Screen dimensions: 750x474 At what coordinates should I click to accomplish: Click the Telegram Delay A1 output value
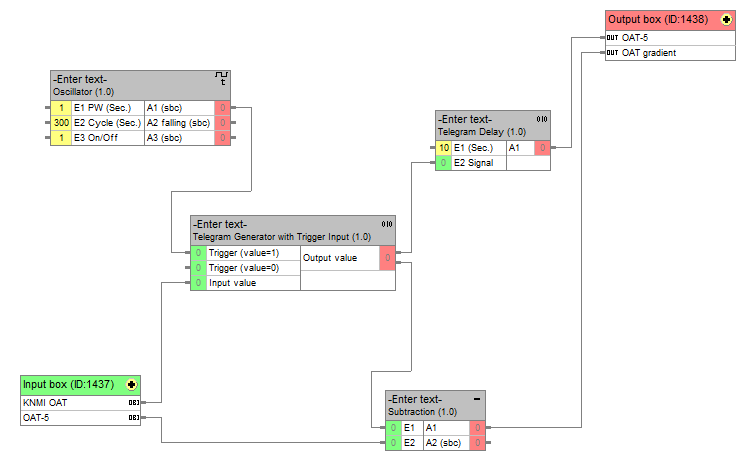coord(542,148)
